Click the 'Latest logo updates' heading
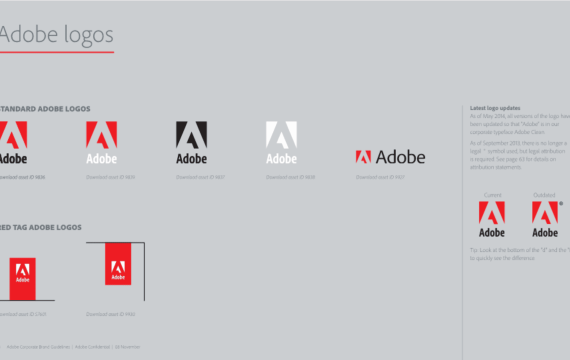Image resolution: width=570 pixels, height=360 pixels. [495, 108]
